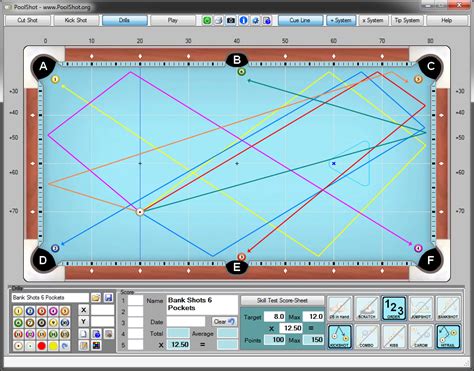Select the Drills tab
Screen dimensions: 474x371
[x=124, y=20]
